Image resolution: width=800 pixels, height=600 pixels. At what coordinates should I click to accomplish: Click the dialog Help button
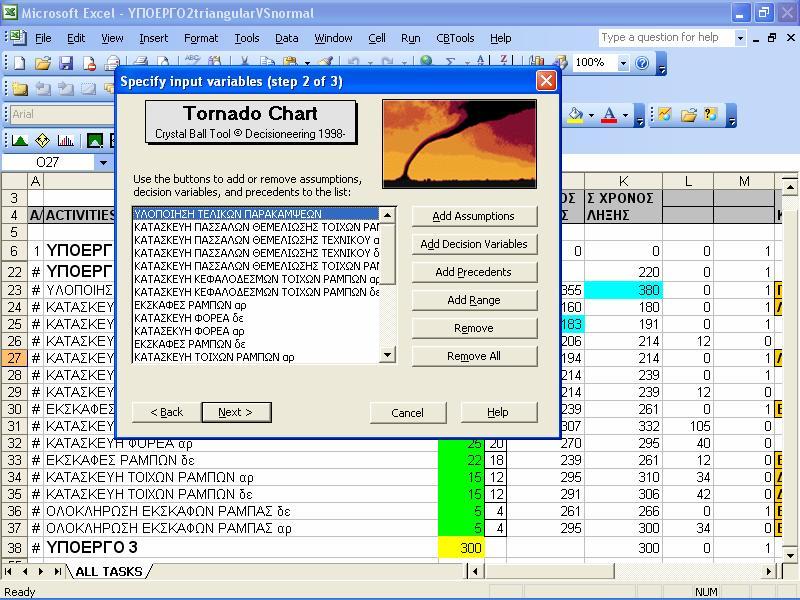tap(498, 412)
